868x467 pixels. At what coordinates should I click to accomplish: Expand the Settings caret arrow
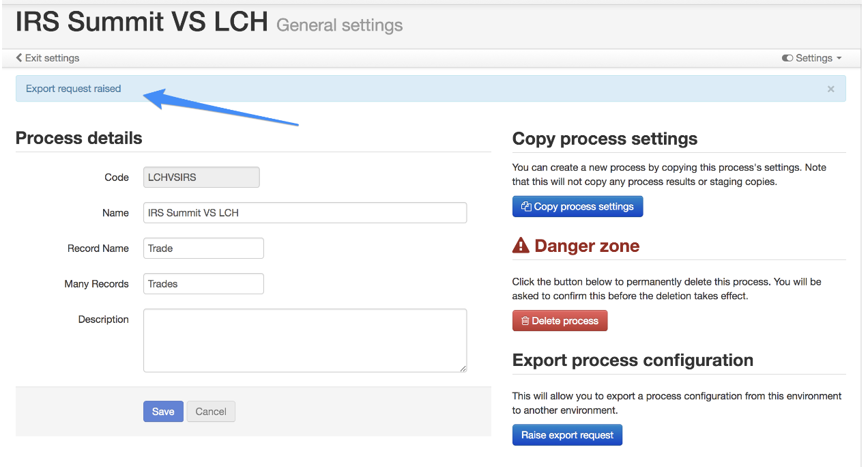pos(839,59)
